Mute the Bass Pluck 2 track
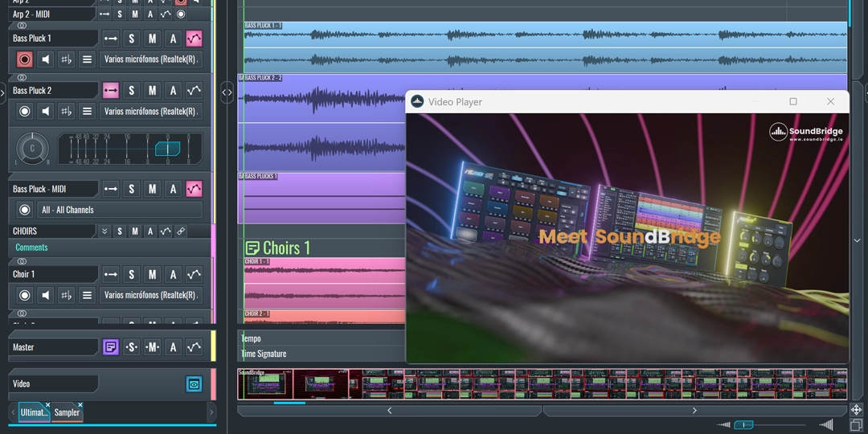 point(152,90)
